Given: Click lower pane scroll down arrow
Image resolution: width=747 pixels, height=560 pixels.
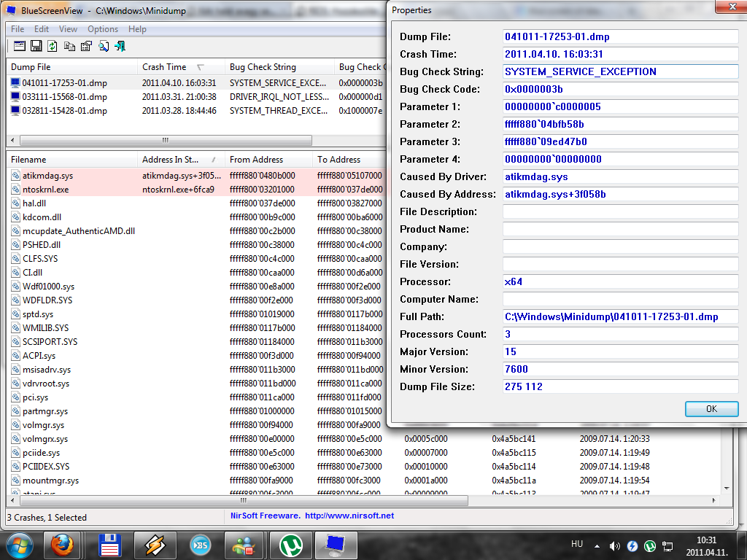Looking at the screenshot, I should click(727, 488).
